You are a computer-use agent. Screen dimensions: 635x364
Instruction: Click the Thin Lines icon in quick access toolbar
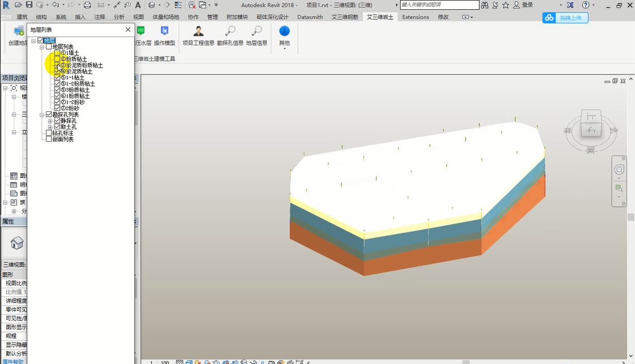(179, 5)
